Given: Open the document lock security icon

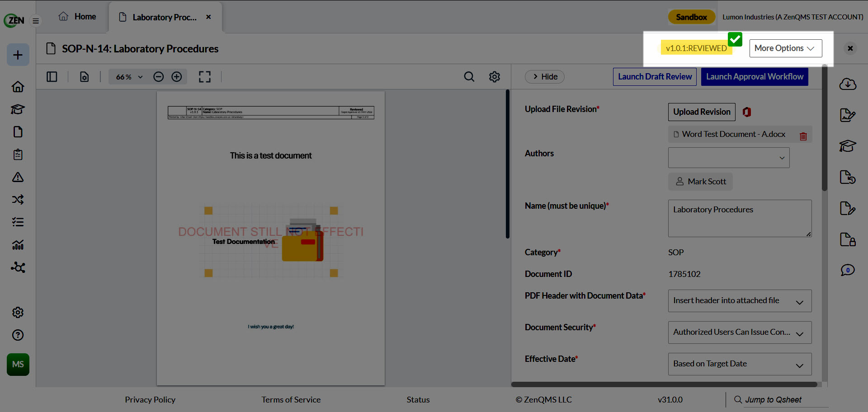Looking at the screenshot, I should (x=848, y=239).
